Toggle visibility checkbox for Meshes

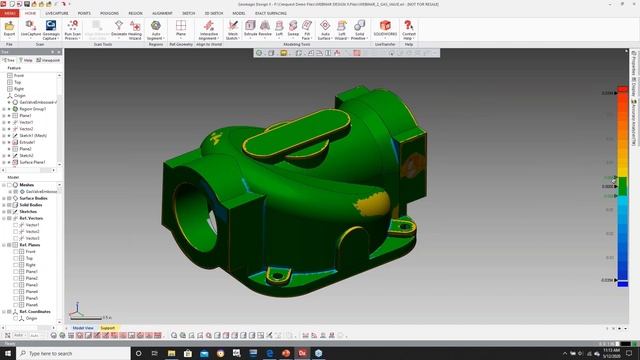pyautogui.click(x=9, y=185)
